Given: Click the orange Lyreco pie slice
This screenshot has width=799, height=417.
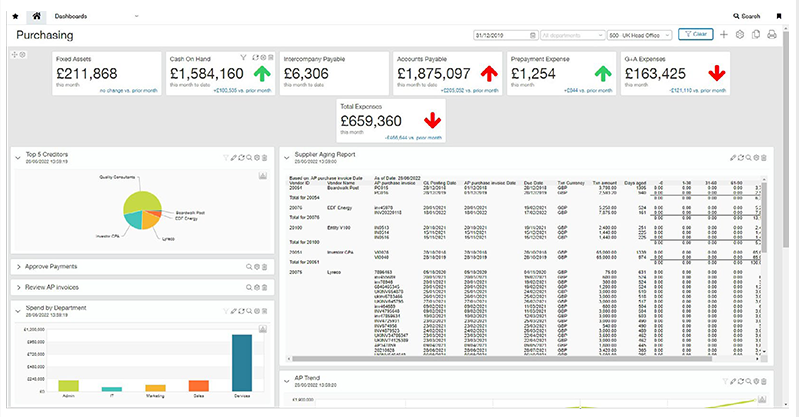Looking at the screenshot, I should pos(149,220).
